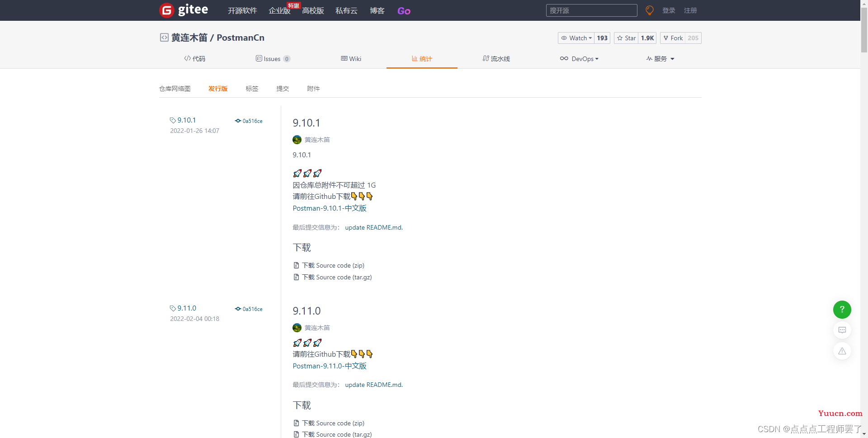Focus the 搜开源 search box
Screen dimensions: 868x438
click(591, 10)
